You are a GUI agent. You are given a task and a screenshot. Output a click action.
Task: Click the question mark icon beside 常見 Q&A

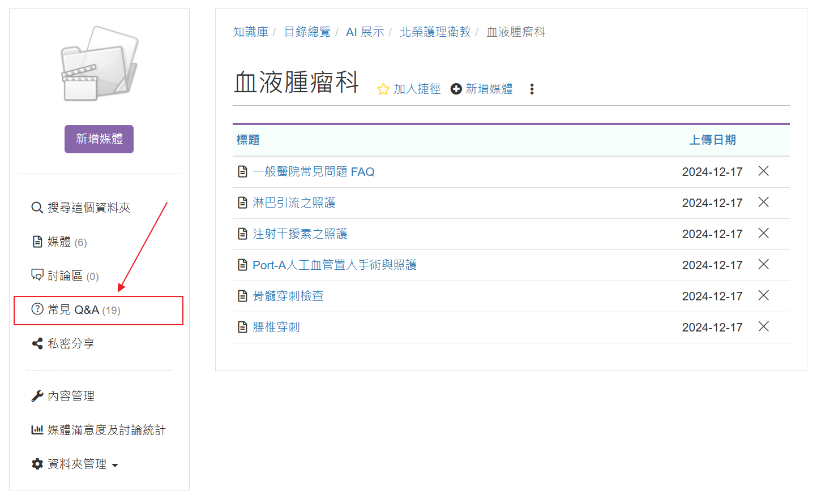[36, 309]
